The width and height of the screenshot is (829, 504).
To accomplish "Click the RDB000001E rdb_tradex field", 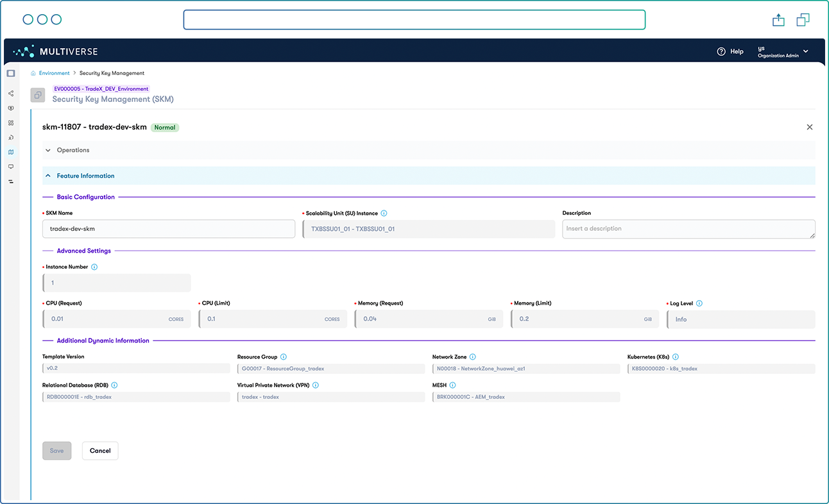I will [136, 397].
